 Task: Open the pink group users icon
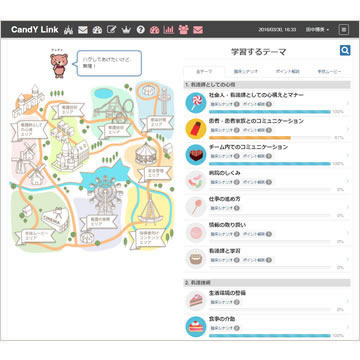pyautogui.click(x=183, y=30)
